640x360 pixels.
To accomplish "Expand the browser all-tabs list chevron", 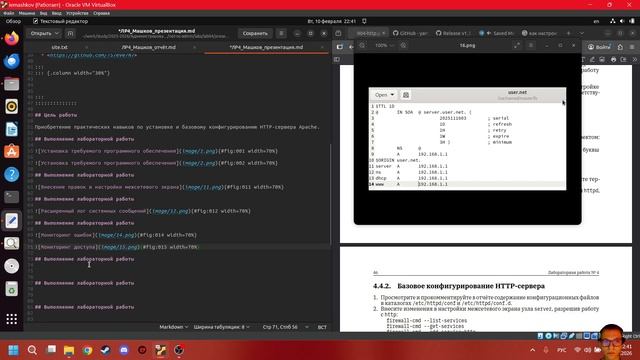I will pos(582,33).
